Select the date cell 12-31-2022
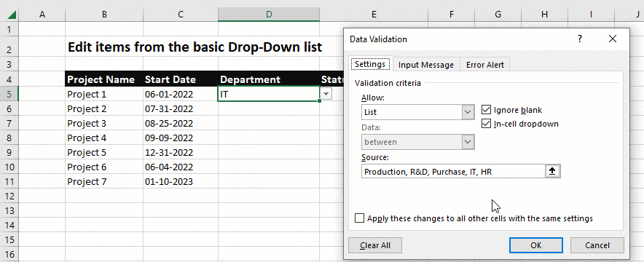The width and height of the screenshot is (644, 262). click(181, 153)
